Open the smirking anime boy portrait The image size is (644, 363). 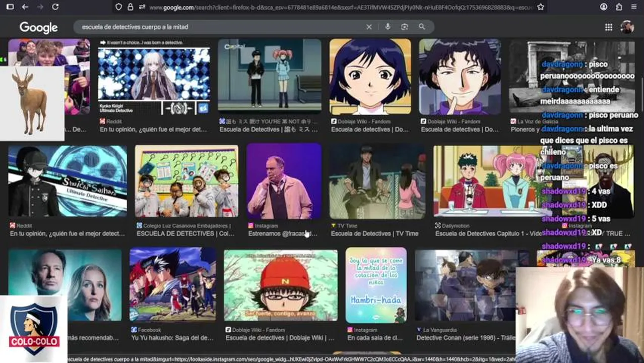tap(460, 77)
